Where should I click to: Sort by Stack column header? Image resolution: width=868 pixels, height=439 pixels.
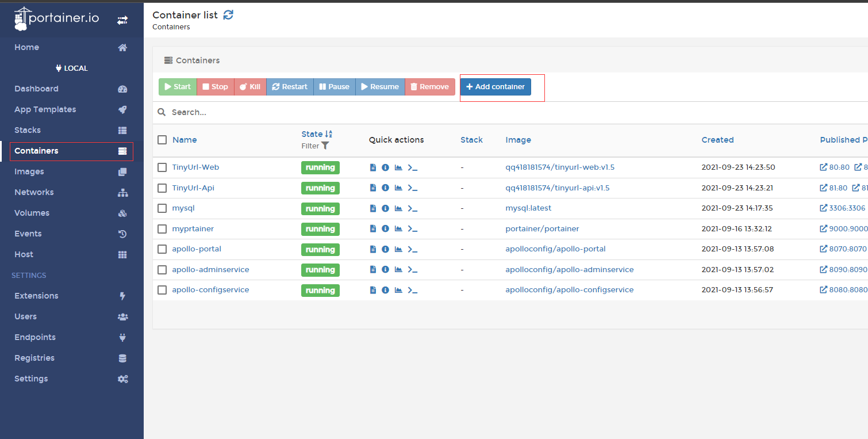pyautogui.click(x=471, y=140)
